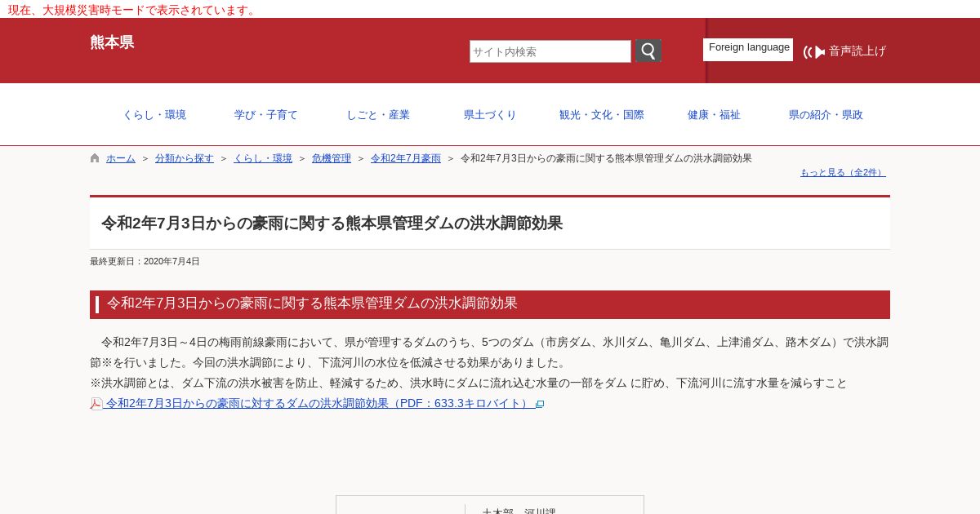Go to 熊本県 site top logo
The image size is (980, 514).
pyautogui.click(x=112, y=42)
